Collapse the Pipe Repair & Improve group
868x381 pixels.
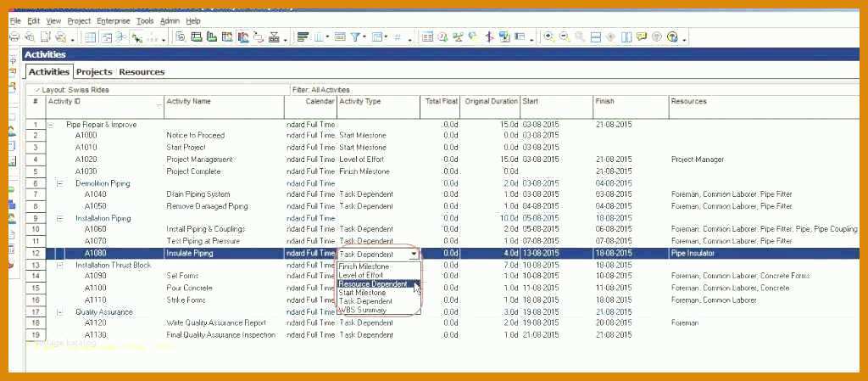pos(50,125)
